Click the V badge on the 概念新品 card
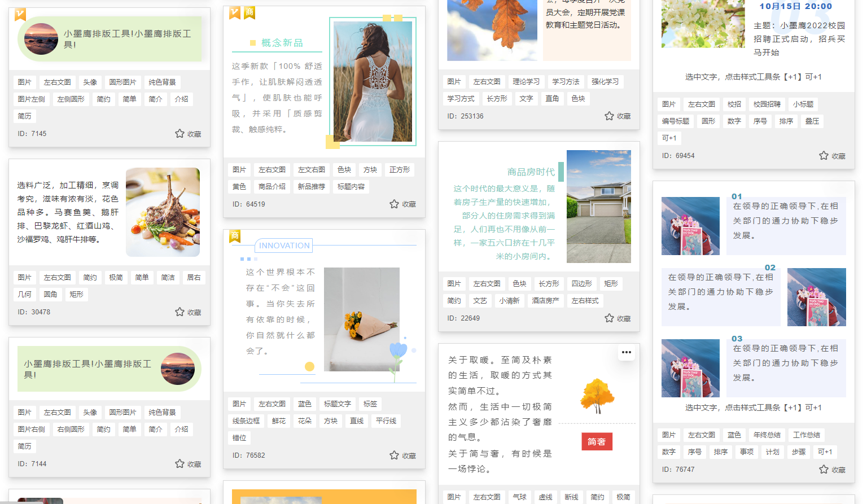Screen dimensions: 867x504 click(234, 12)
